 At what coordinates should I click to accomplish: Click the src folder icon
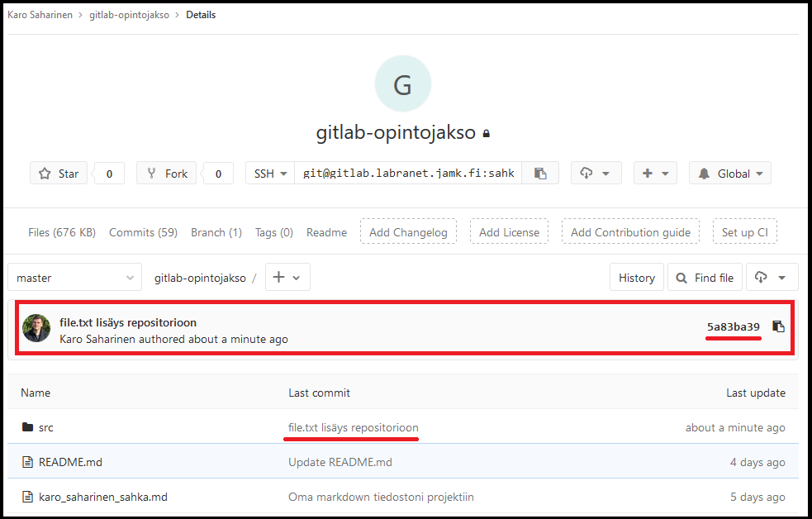27,427
